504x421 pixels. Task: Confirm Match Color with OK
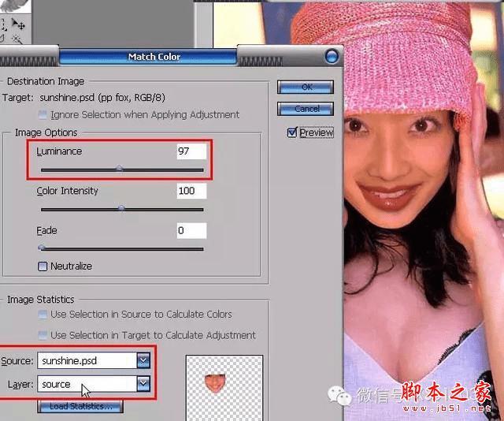306,88
